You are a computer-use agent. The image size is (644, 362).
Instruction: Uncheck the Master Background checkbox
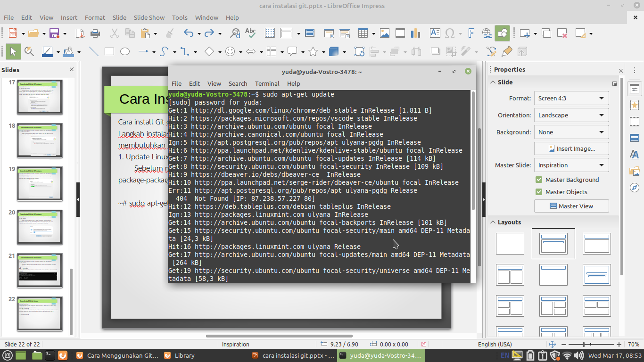click(539, 180)
